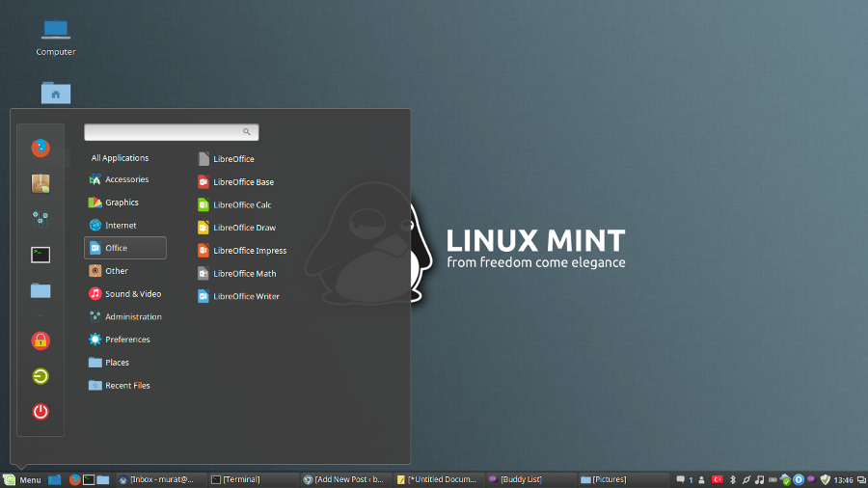Click the green Logout icon

[x=41, y=376]
